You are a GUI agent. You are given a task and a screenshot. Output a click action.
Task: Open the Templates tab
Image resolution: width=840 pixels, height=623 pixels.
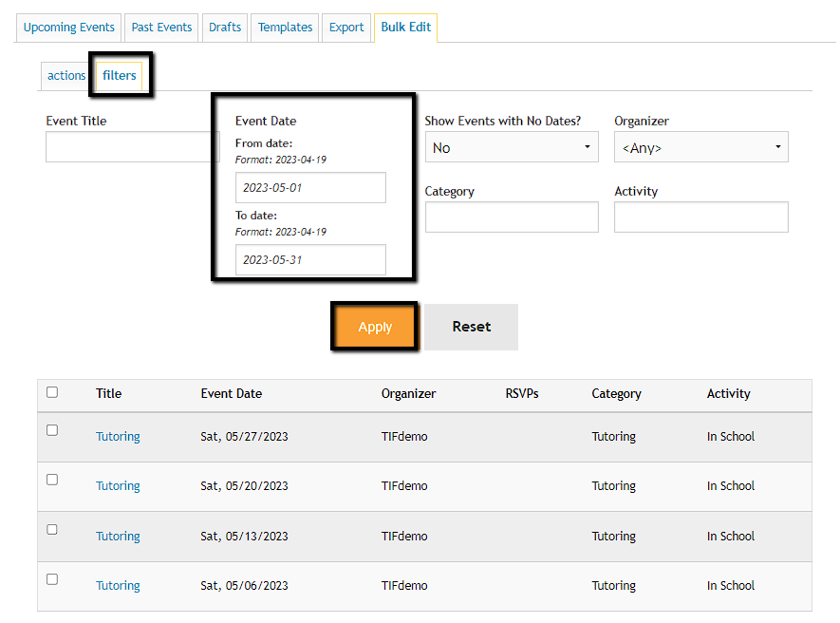click(285, 28)
